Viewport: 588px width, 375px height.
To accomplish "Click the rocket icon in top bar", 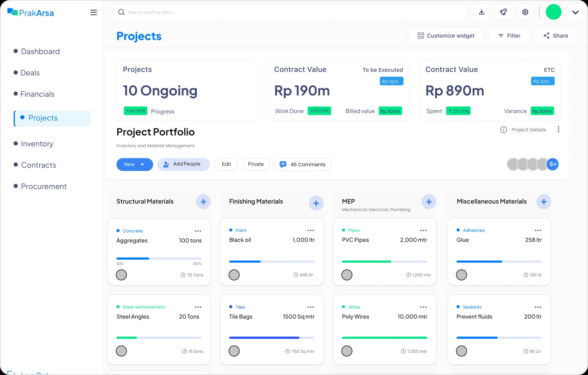I will (x=503, y=12).
